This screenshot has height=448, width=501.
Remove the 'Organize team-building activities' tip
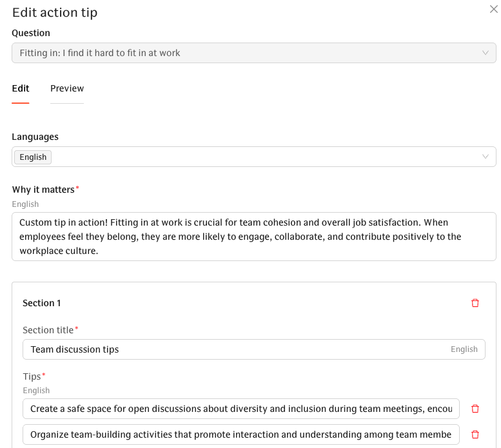click(475, 435)
